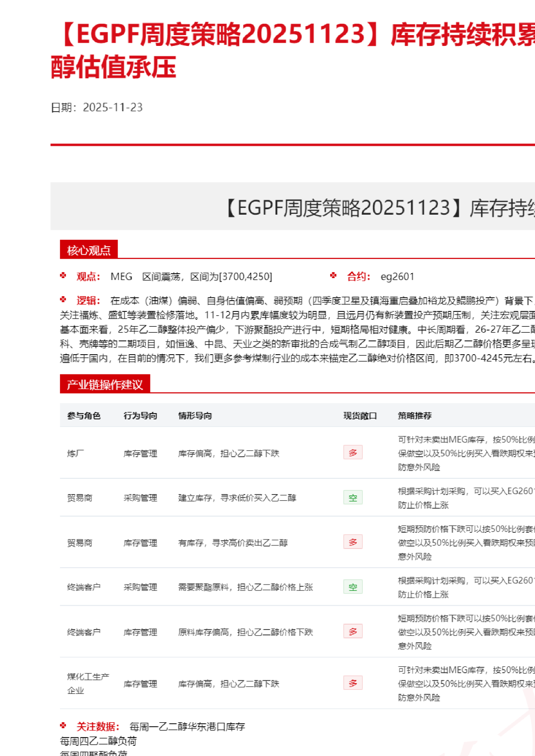Click the 情形导向 column header
The height and width of the screenshot is (756, 535).
pyautogui.click(x=195, y=415)
